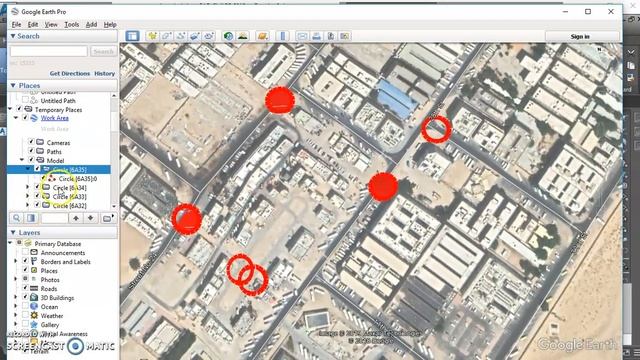
Task: Collapse the Model folder tree node
Action: coord(22,160)
